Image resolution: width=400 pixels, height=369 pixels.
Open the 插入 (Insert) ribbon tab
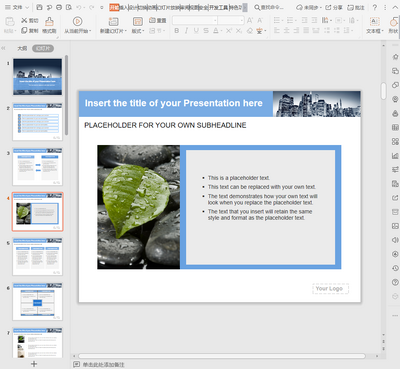[124, 7]
